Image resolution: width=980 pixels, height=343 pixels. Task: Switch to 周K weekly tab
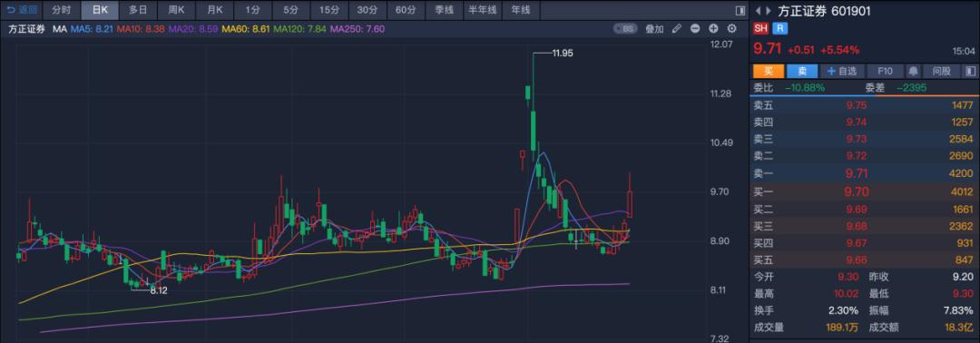[176, 10]
